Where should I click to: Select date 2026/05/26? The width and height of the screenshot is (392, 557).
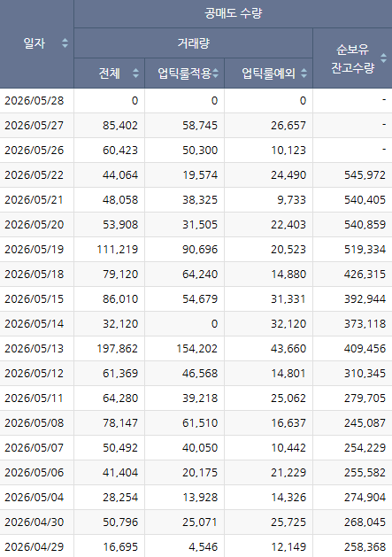[x=35, y=151]
